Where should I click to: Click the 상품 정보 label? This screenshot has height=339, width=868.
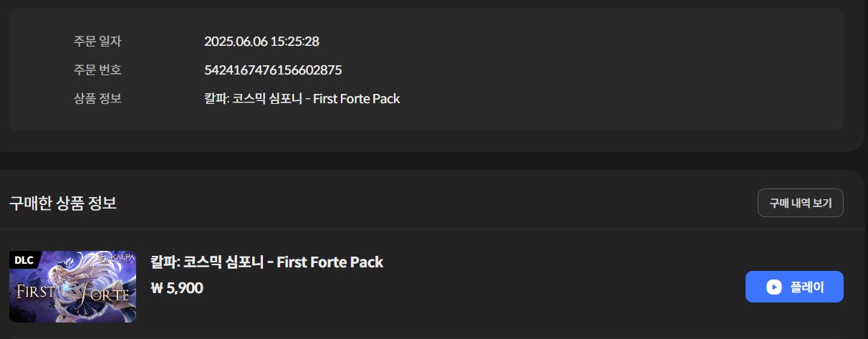point(97,99)
